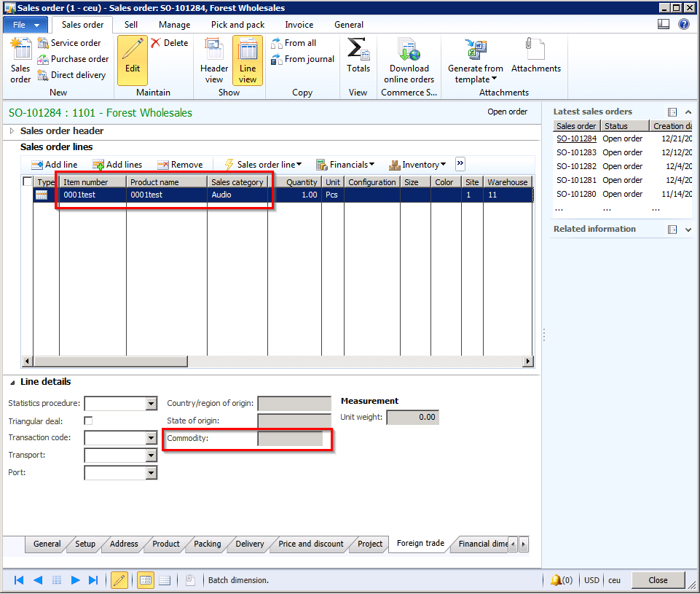
Task: Click the Help question mark icon
Action: [x=683, y=24]
